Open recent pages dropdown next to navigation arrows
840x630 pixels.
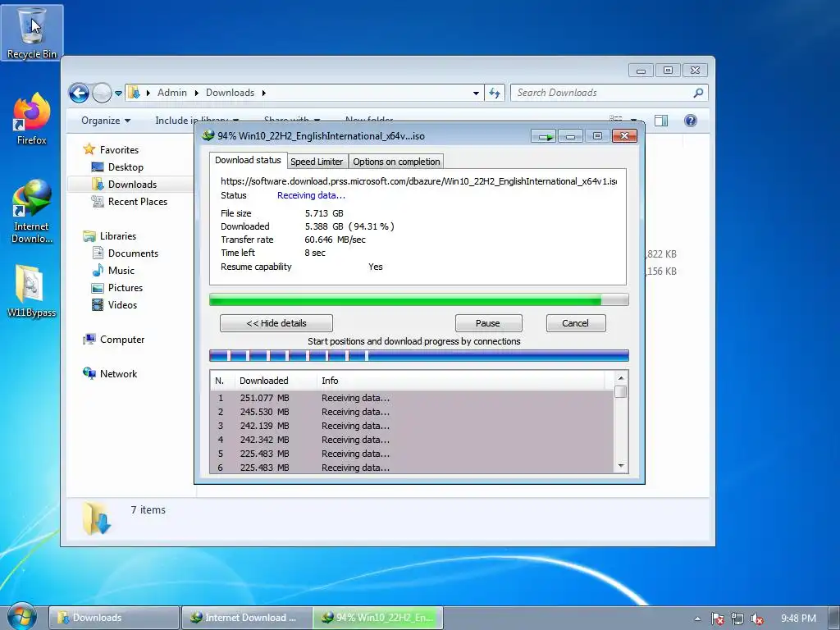118,94
